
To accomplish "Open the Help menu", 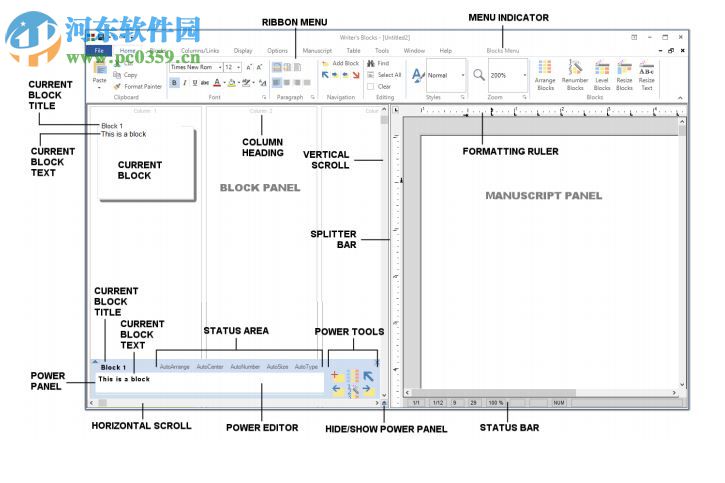I will pos(446,50).
